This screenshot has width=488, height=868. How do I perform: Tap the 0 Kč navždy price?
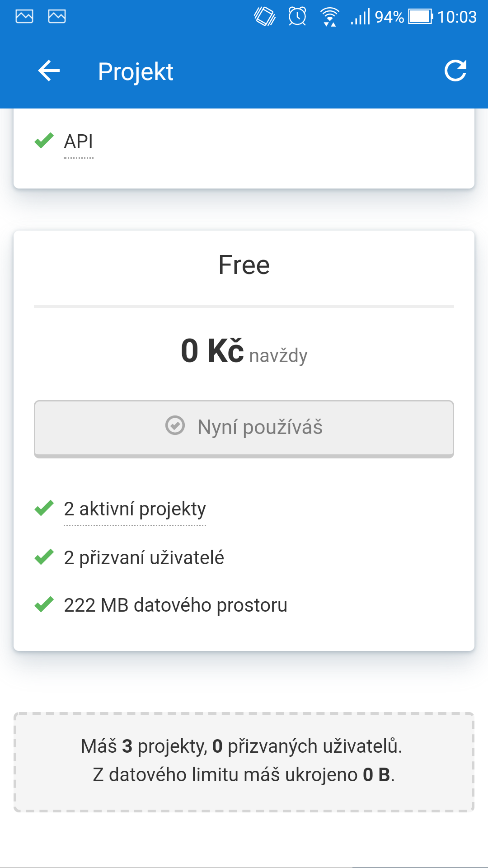click(244, 352)
